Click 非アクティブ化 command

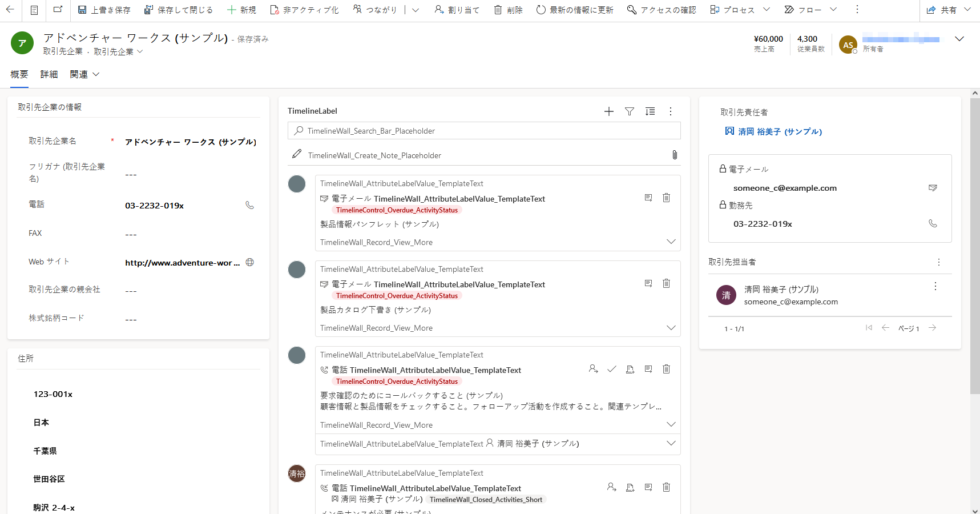304,10
